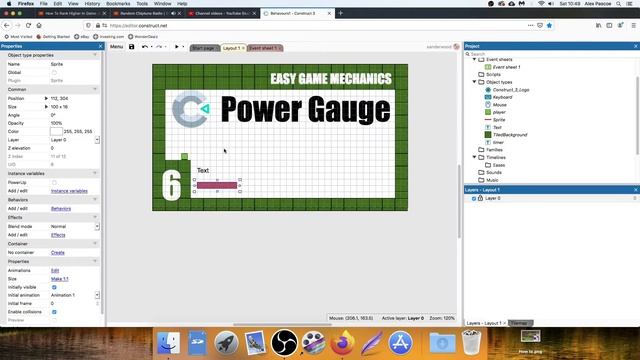Select the timer object type
This screenshot has width=640, height=360.
click(x=498, y=142)
